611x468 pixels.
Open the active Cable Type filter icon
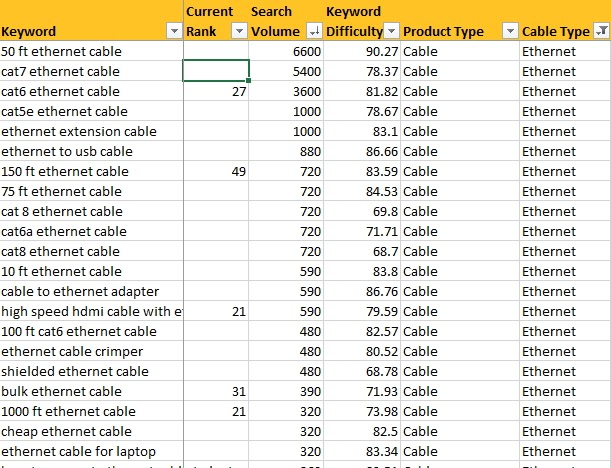601,31
